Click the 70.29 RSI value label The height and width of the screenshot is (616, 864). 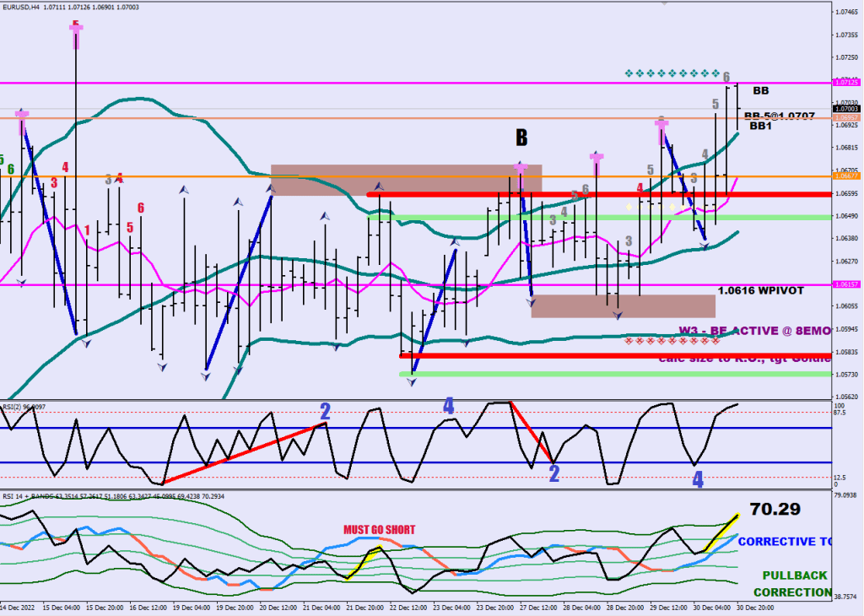[775, 509]
